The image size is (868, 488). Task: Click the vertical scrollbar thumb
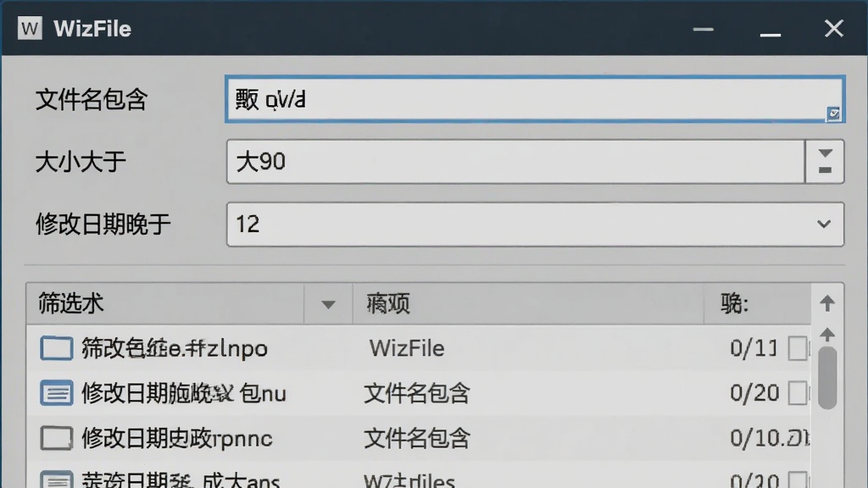[827, 378]
